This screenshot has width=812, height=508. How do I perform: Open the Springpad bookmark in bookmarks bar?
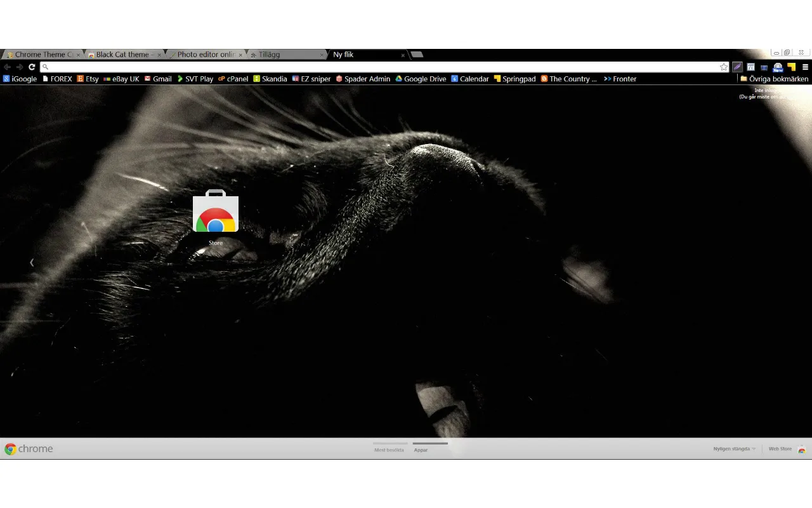[514, 79]
